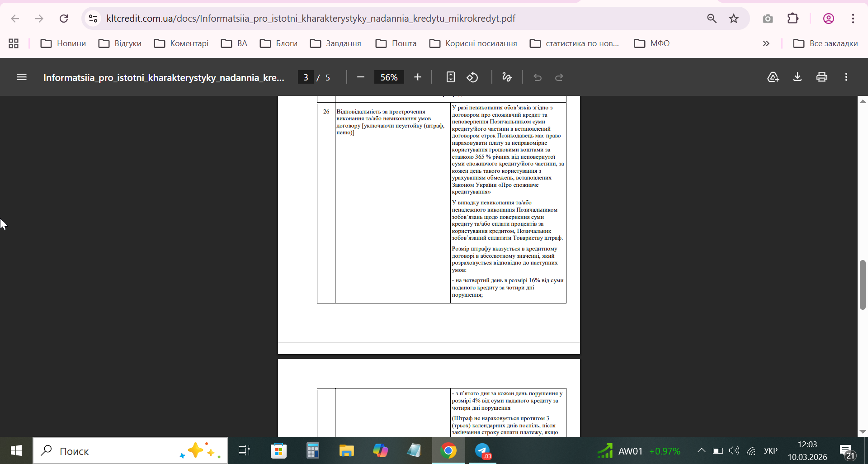Open the Корисні посилання bookmark folder

[473, 43]
